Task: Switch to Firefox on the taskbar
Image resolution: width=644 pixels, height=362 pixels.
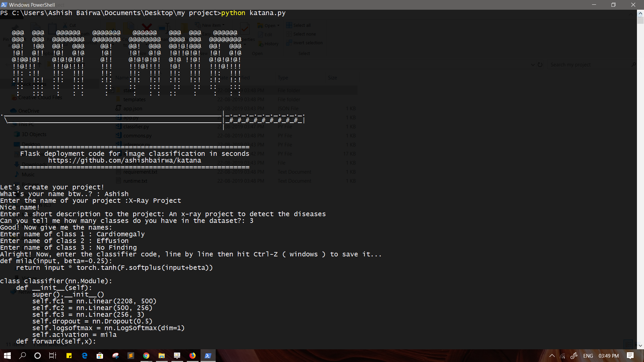Action: coord(193,356)
